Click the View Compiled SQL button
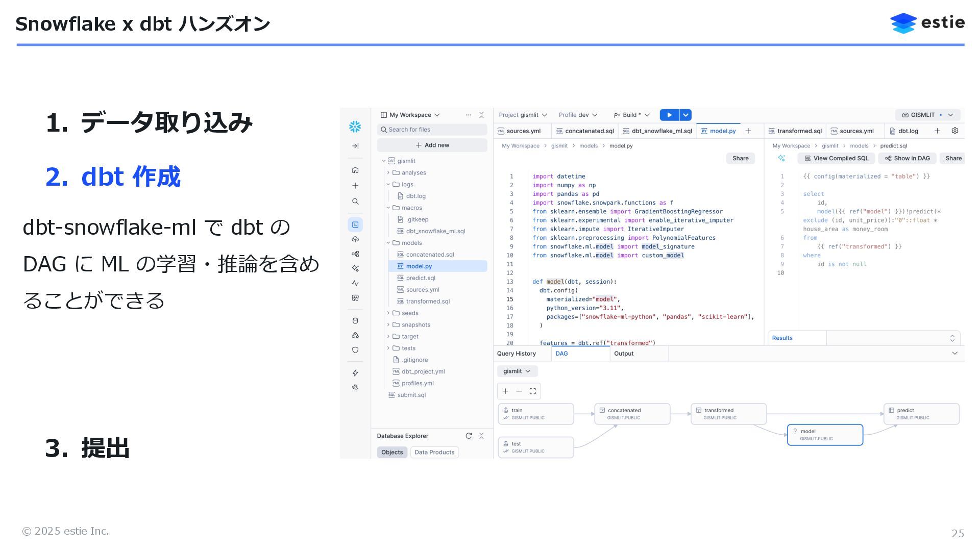Image resolution: width=980 pixels, height=551 pixels. [836, 158]
